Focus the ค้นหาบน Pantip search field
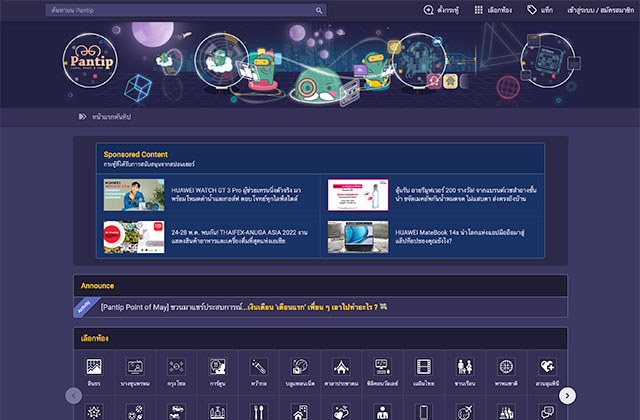The width and height of the screenshot is (640, 420). [180, 10]
